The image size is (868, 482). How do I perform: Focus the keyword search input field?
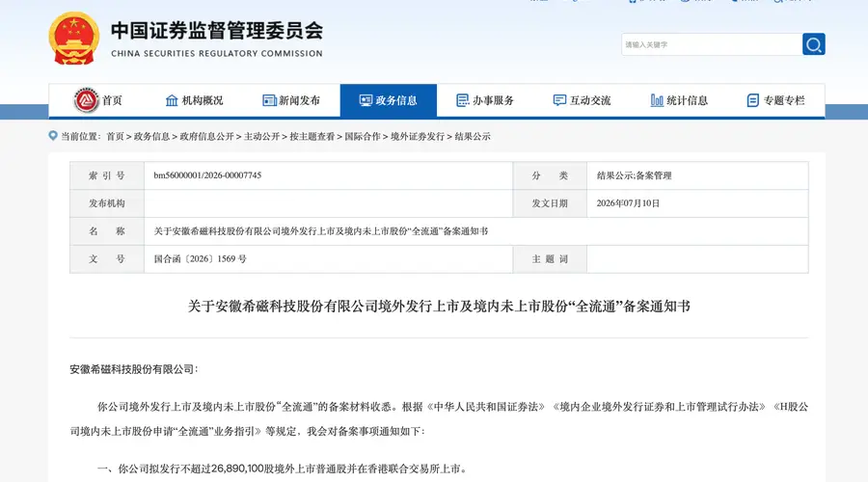(712, 44)
